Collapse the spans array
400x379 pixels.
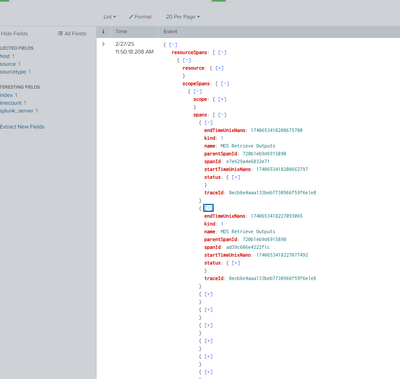[222, 115]
